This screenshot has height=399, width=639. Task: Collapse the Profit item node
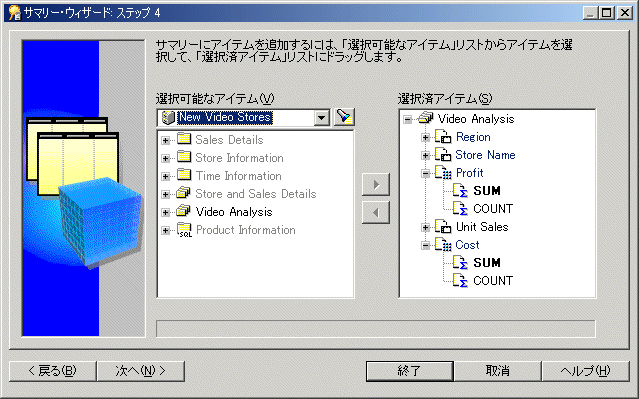click(x=425, y=174)
